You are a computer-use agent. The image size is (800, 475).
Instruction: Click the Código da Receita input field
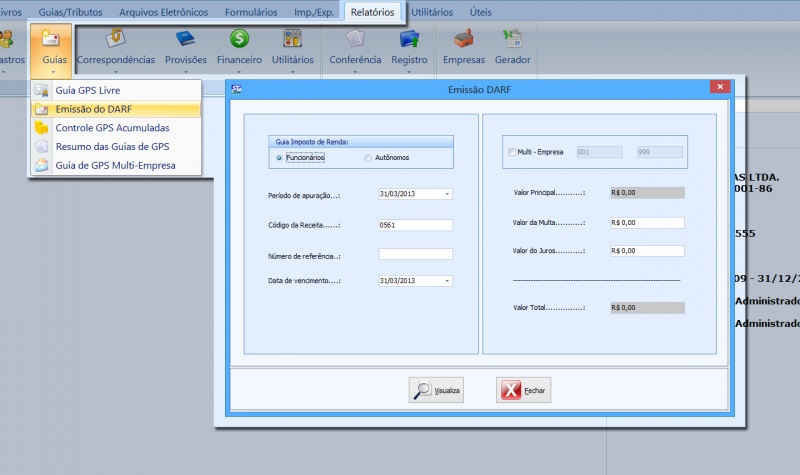pyautogui.click(x=415, y=225)
